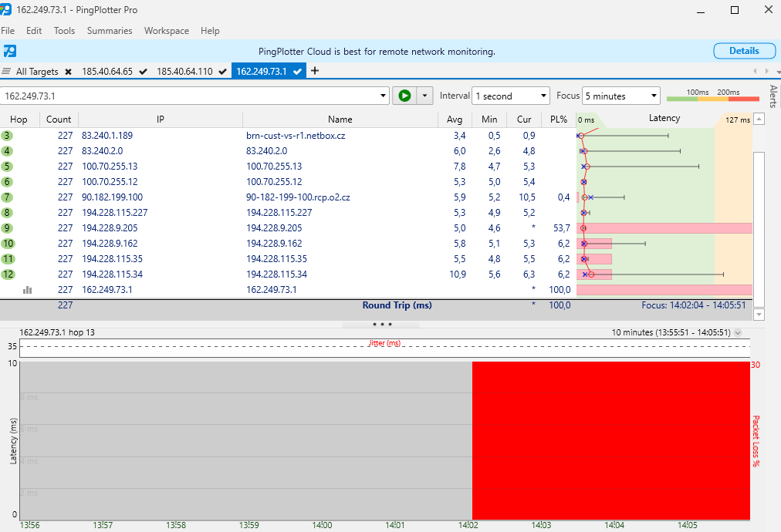Click the PingPlotter Cloud logo in the banner

tap(9, 52)
